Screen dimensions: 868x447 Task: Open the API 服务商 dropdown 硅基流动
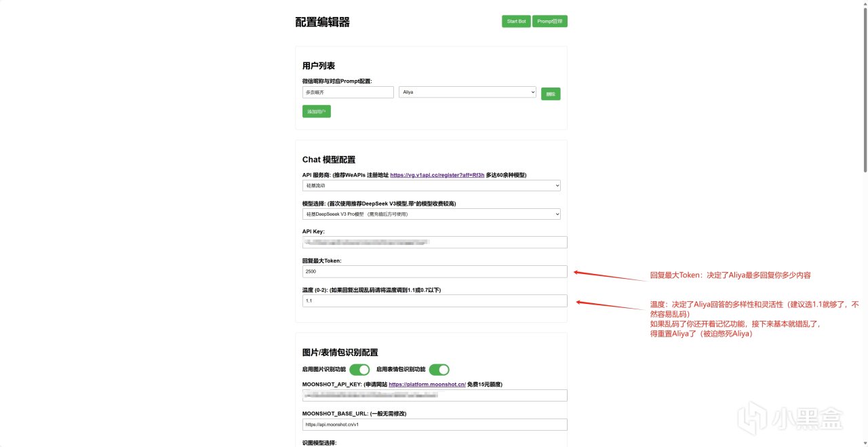(x=431, y=185)
